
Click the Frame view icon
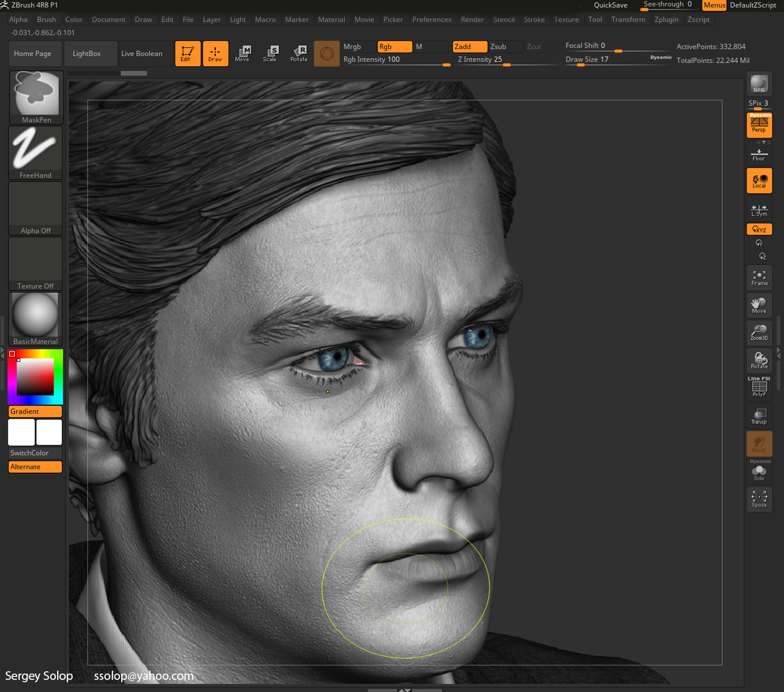(x=759, y=278)
